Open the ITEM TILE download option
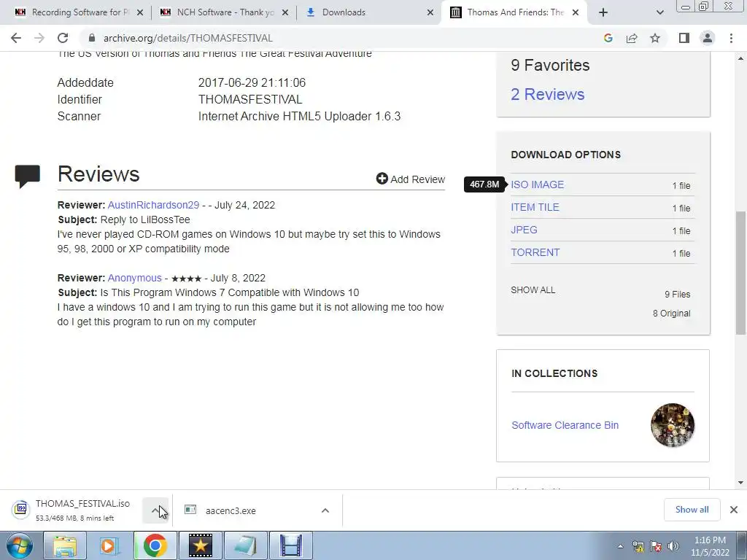 (535, 207)
